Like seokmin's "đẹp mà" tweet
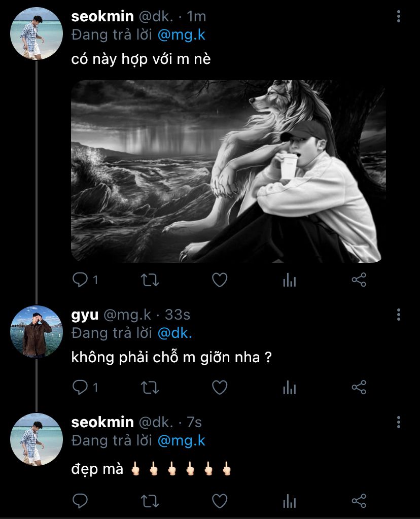Screen dimensions: 420x519 [219, 501]
